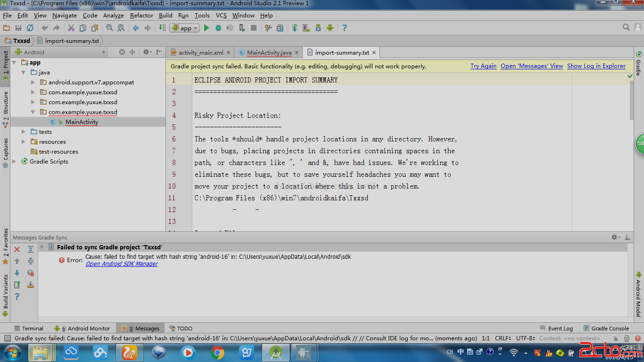This screenshot has height=362, width=644.
Task: Click the Show Log in Explorer link
Action: [596, 66]
